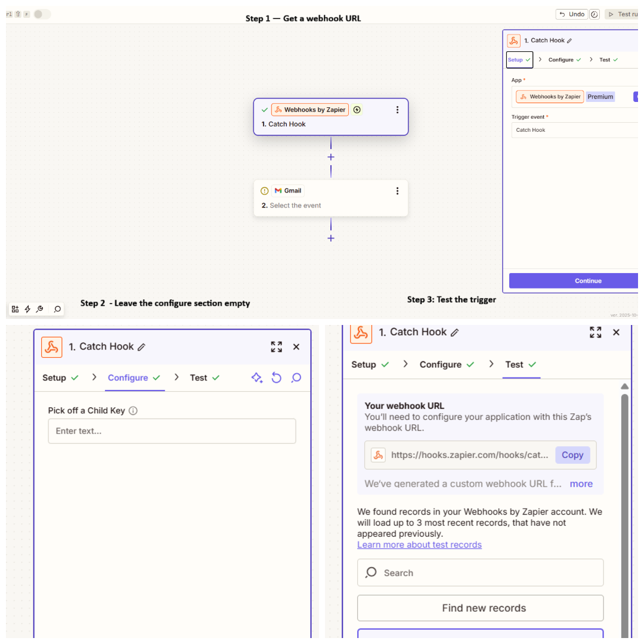The height and width of the screenshot is (644, 644).
Task: Click the search icon in canvas toolbar
Action: [57, 309]
